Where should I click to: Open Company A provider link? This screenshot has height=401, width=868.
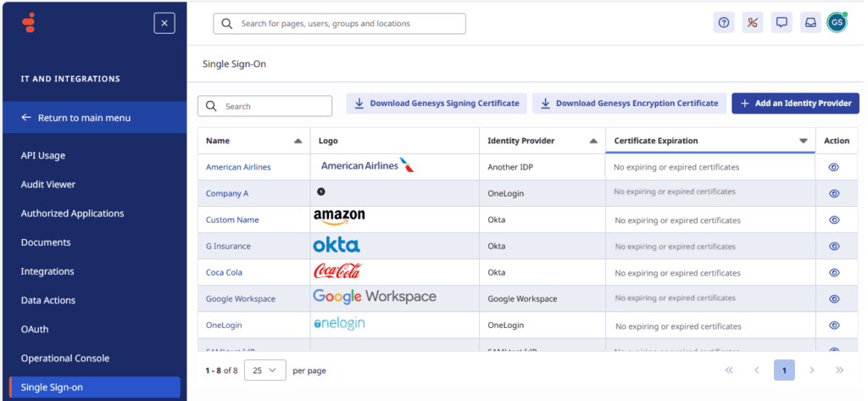(227, 193)
